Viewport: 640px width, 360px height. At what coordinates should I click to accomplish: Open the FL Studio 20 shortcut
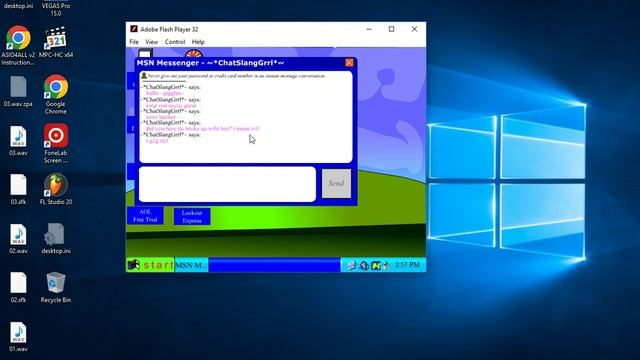[56, 189]
